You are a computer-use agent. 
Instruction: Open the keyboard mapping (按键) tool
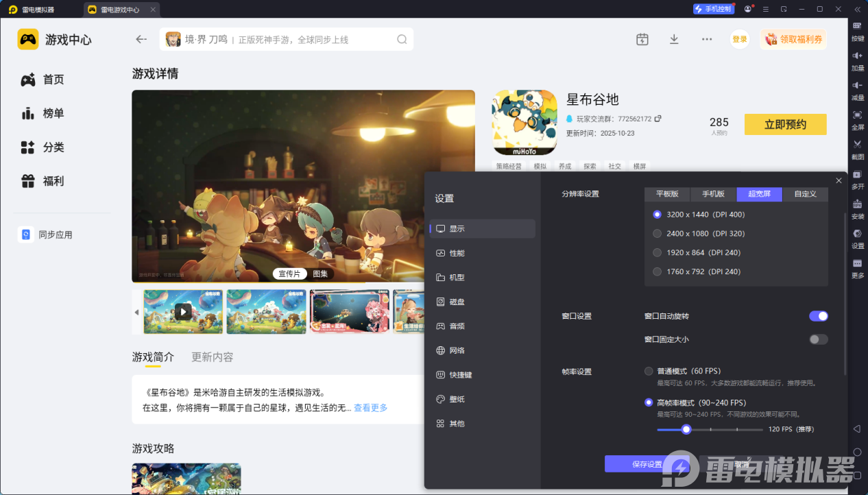coord(857,26)
